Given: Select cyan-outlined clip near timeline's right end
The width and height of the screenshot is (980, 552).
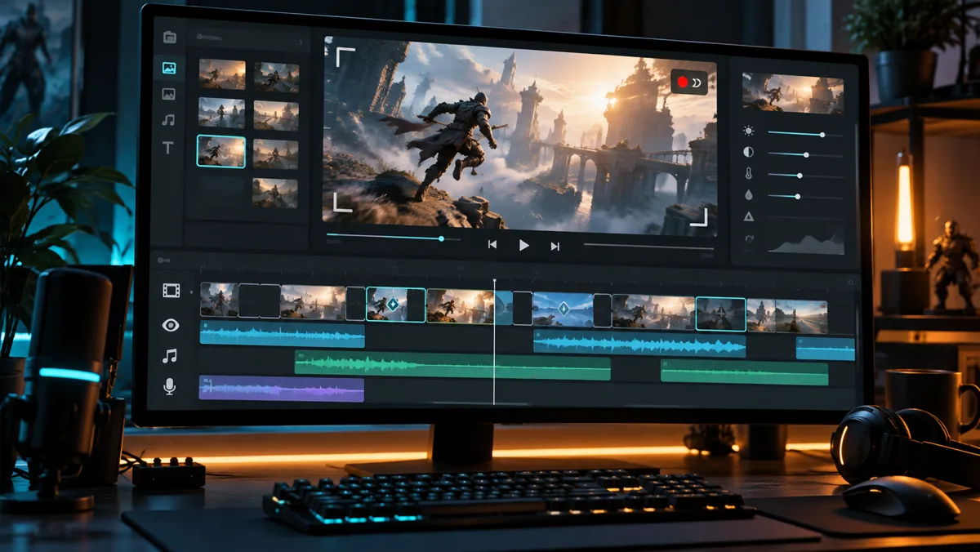Looking at the screenshot, I should point(720,314).
